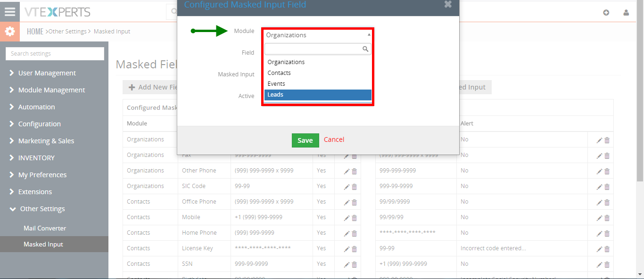The width and height of the screenshot is (644, 279).
Task: Open the hamburger main menu
Action: pyautogui.click(x=10, y=12)
